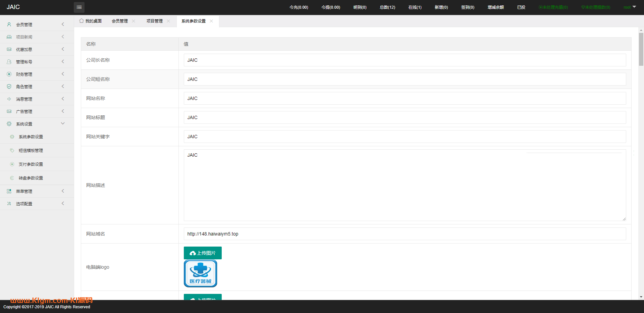Click the 菜单管理 grid icon
This screenshot has width=644, height=313.
tap(9, 191)
